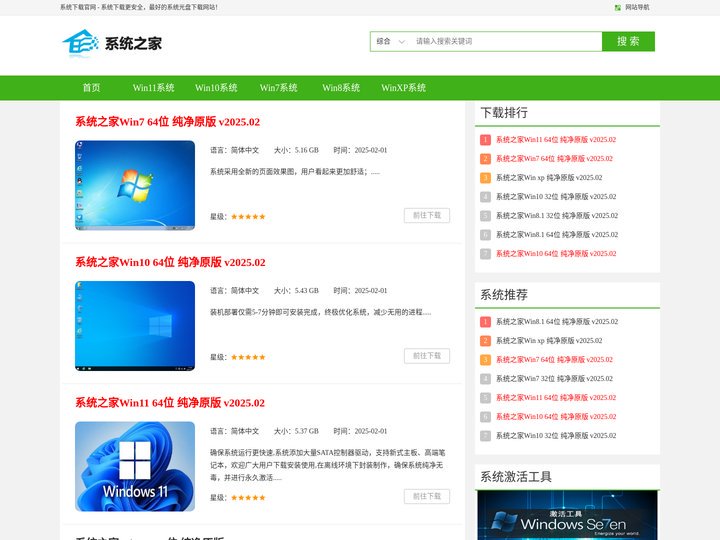Click the green 搜索 button
This screenshot has width=720, height=540.
tap(628, 41)
